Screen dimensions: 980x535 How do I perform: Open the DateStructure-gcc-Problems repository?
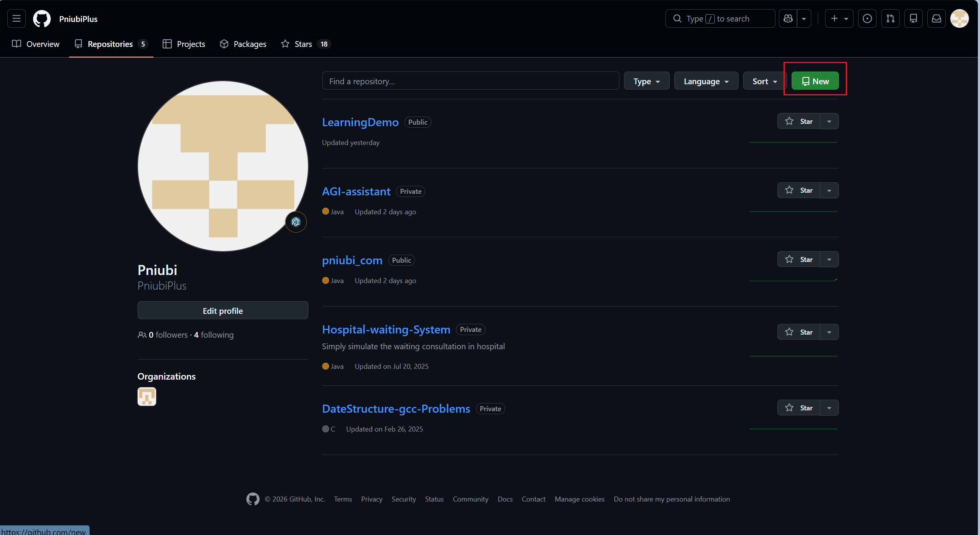coord(396,409)
